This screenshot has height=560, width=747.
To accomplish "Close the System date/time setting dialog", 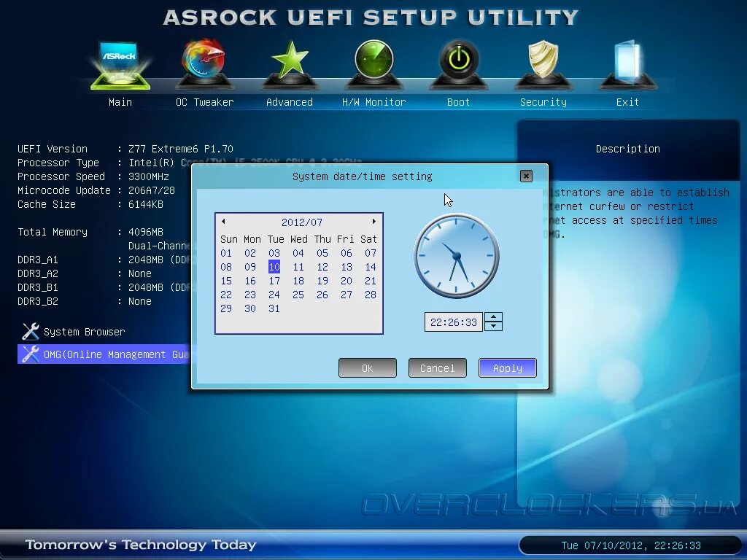I will 526,176.
